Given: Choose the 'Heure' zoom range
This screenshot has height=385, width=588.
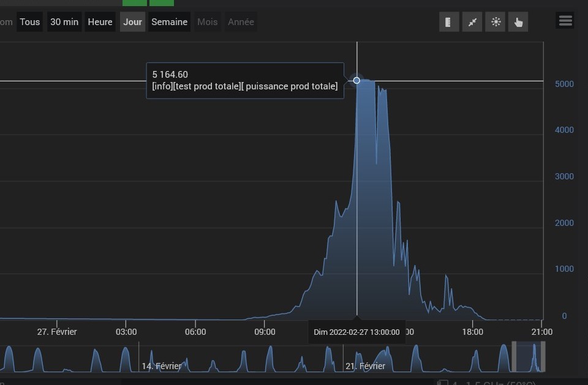Looking at the screenshot, I should click(100, 22).
